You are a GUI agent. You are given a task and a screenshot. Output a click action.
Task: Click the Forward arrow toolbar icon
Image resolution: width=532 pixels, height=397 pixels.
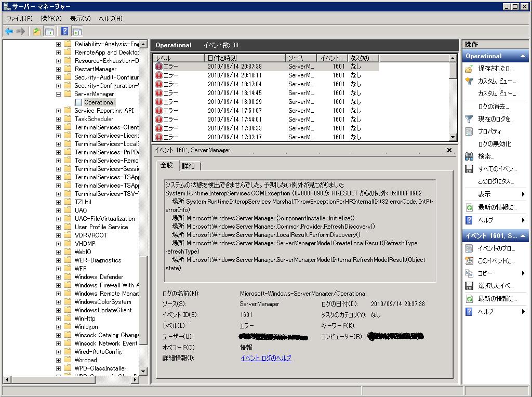[x=21, y=32]
